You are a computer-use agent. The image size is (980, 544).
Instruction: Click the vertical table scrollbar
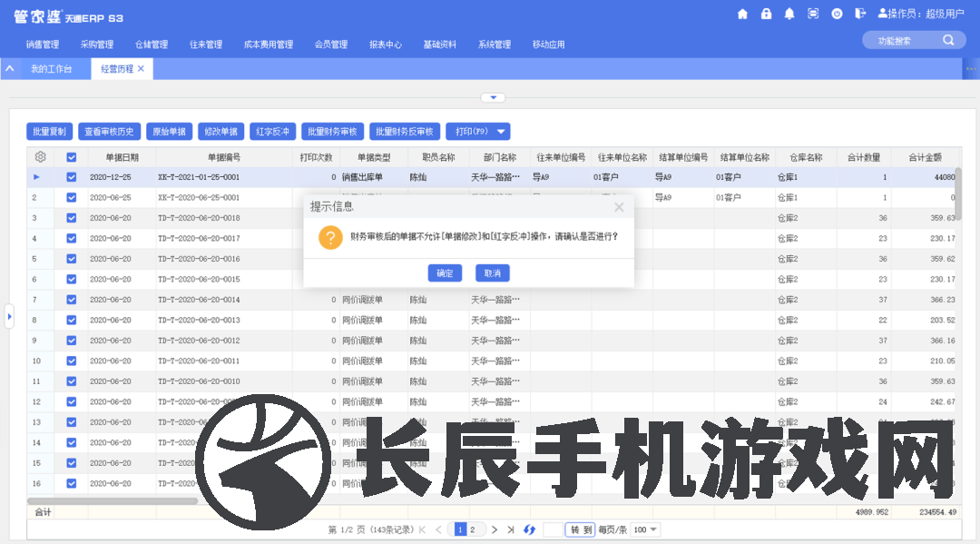[958, 193]
